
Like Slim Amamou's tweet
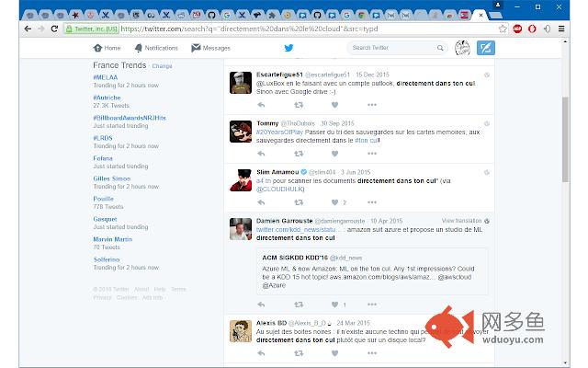click(x=334, y=202)
